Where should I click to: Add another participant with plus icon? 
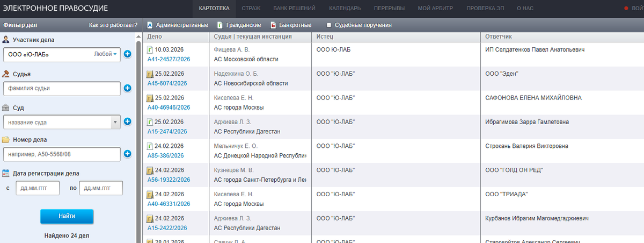128,54
